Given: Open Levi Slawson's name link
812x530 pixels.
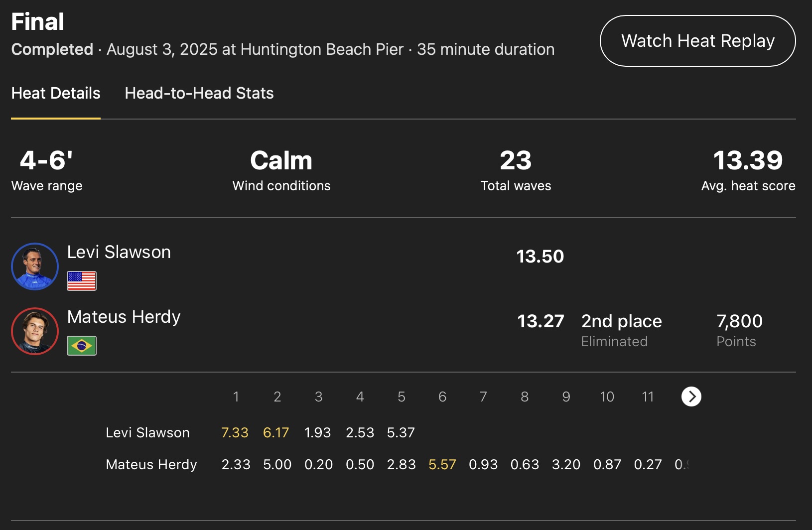Looking at the screenshot, I should [x=119, y=252].
